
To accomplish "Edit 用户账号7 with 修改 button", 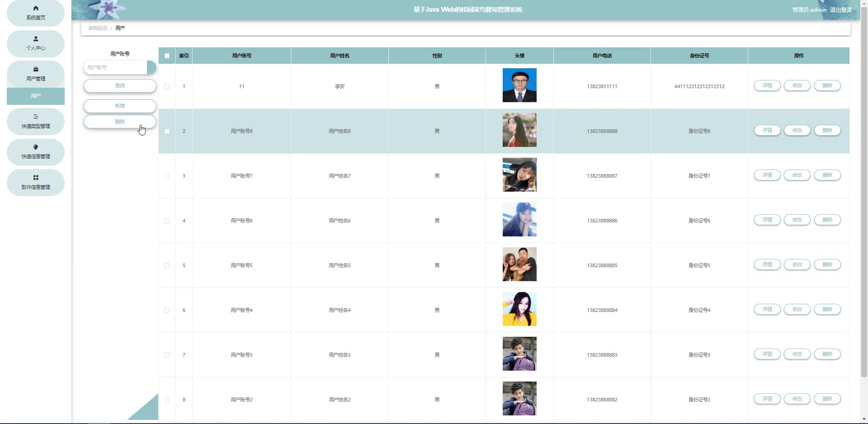I will (797, 175).
